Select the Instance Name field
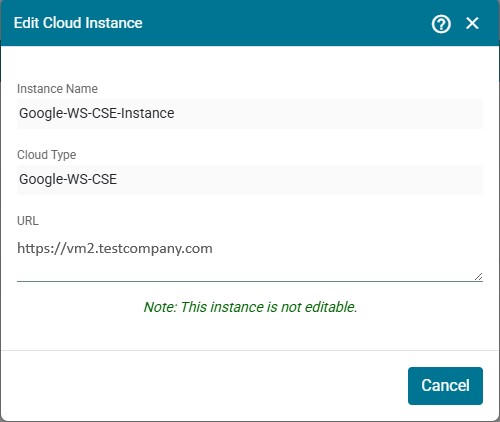Screen dimensions: 500x422 pyautogui.click(x=250, y=113)
